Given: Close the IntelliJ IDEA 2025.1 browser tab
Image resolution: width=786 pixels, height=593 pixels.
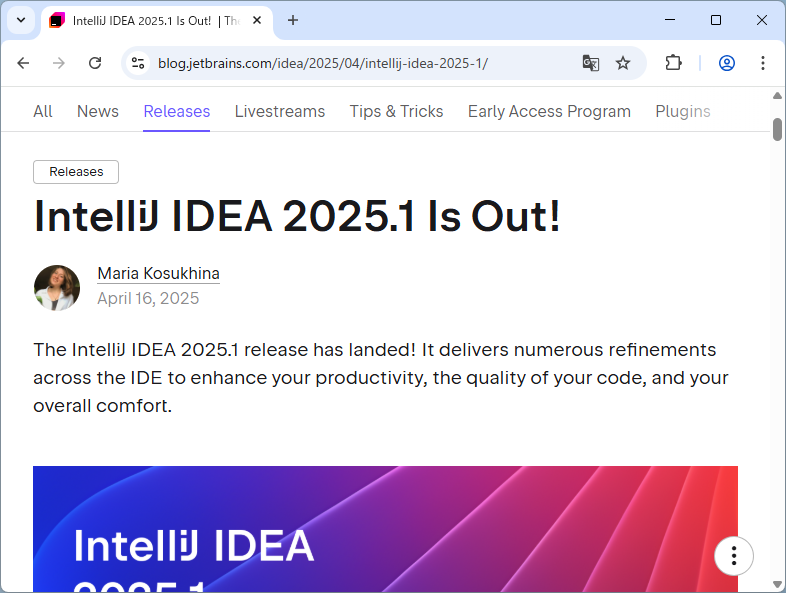Looking at the screenshot, I should pyautogui.click(x=257, y=21).
